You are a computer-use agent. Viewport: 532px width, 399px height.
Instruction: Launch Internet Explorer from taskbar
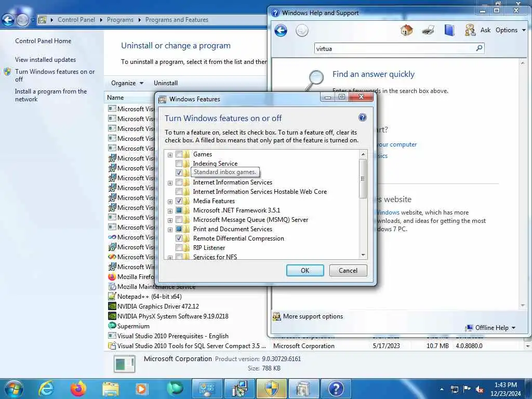[x=46, y=389]
